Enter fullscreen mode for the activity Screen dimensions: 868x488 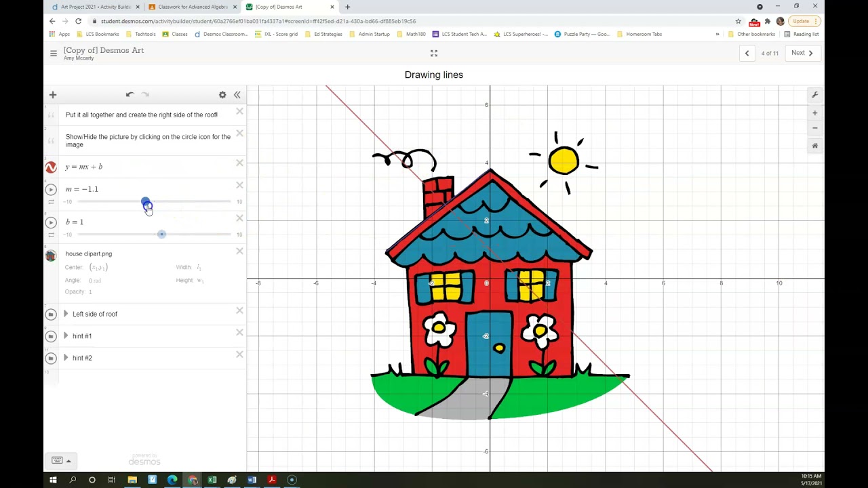434,53
